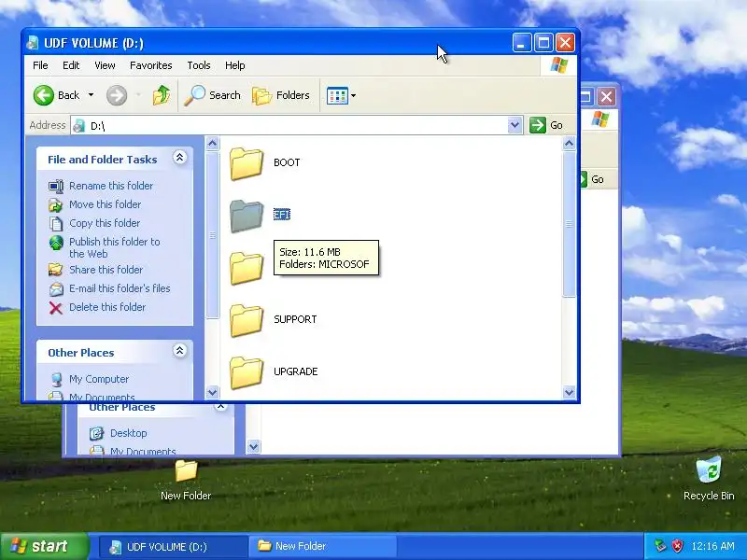747x560 pixels.
Task: Go up one folder level
Action: point(161,95)
